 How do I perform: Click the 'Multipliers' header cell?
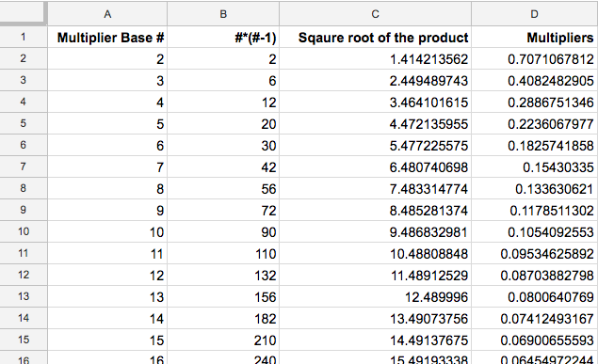coord(535,37)
